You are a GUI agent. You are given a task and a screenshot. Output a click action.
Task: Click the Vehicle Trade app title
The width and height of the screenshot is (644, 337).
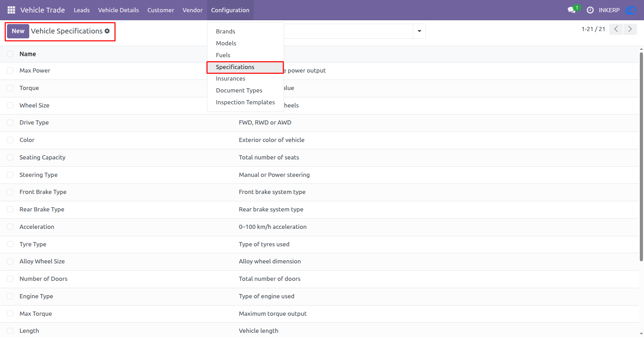[x=43, y=10]
